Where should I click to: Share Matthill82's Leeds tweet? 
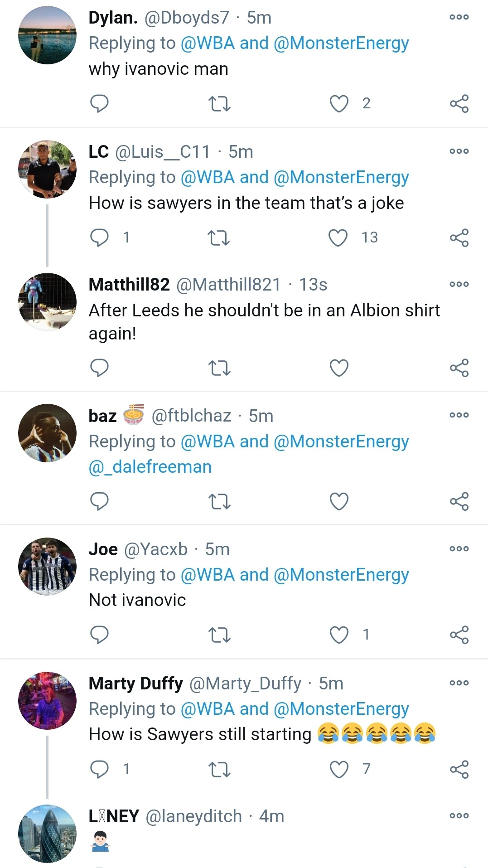(x=459, y=368)
